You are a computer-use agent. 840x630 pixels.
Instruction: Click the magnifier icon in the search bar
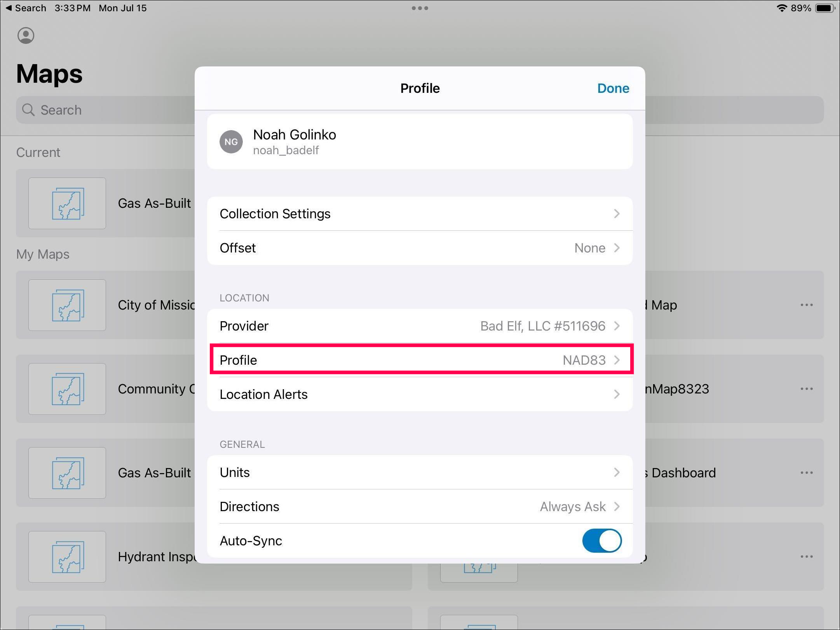click(28, 110)
